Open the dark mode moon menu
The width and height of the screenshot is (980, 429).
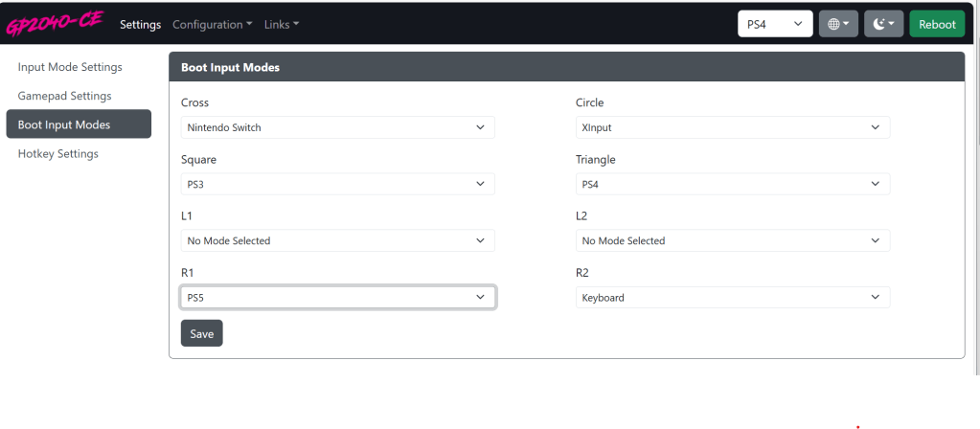[883, 24]
